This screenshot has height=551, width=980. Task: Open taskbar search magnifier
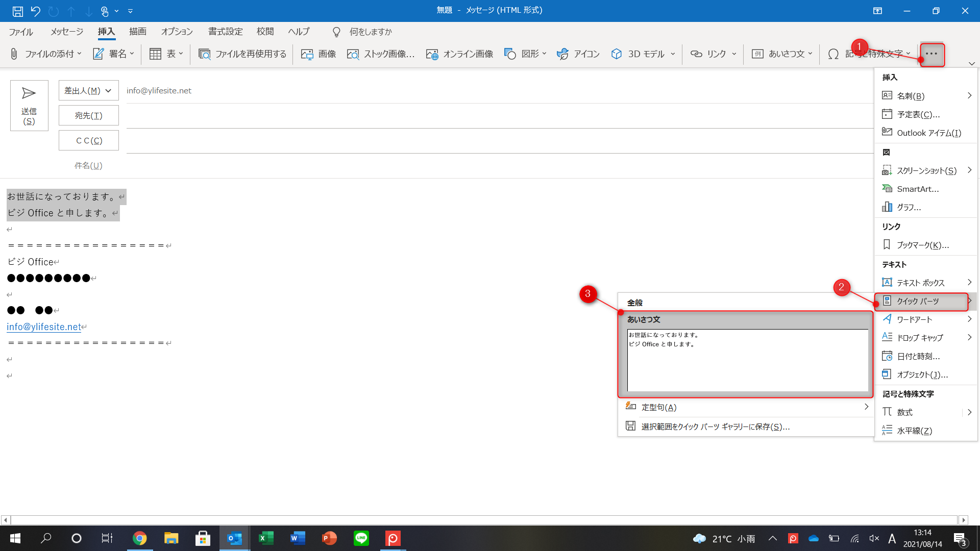click(46, 538)
